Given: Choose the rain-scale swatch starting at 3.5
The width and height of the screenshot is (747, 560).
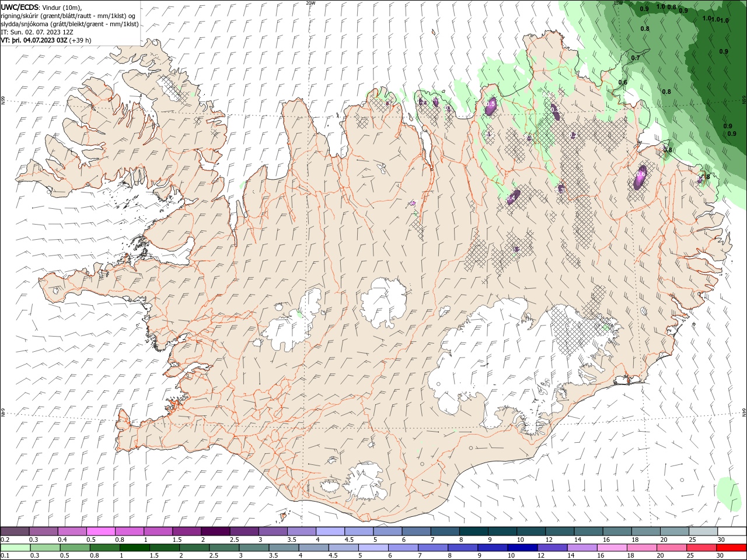Looking at the screenshot, I should 284,548.
